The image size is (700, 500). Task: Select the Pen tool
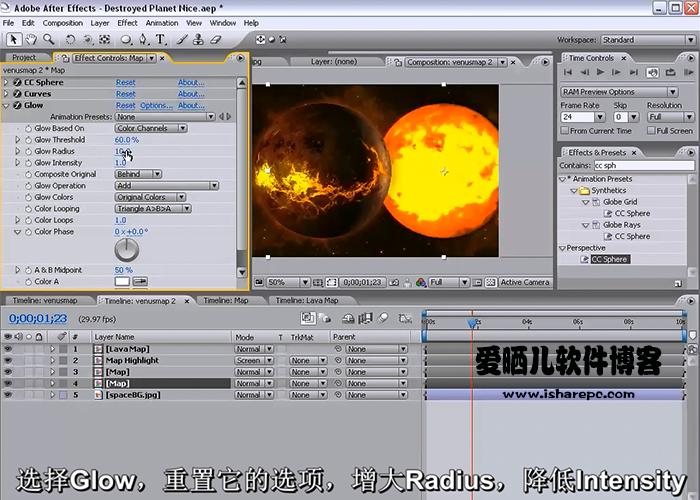[x=143, y=40]
